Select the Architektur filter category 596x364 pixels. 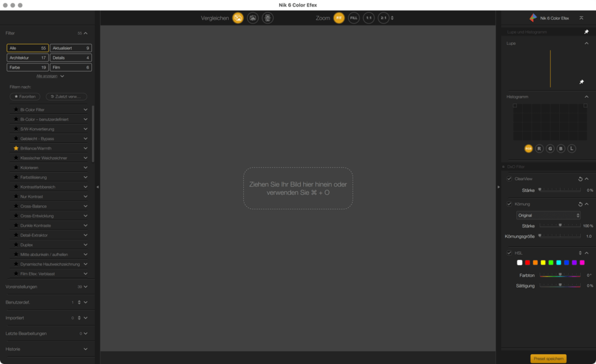[27, 58]
